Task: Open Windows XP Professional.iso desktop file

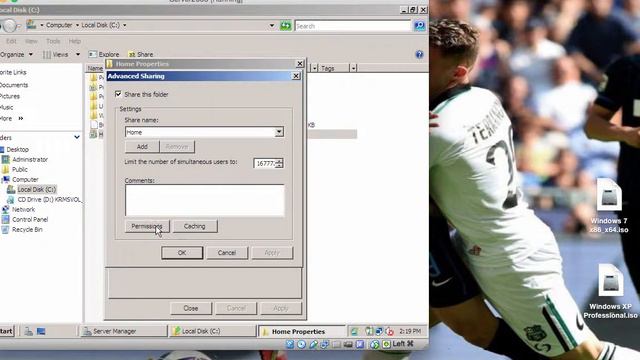Action: (x=610, y=291)
